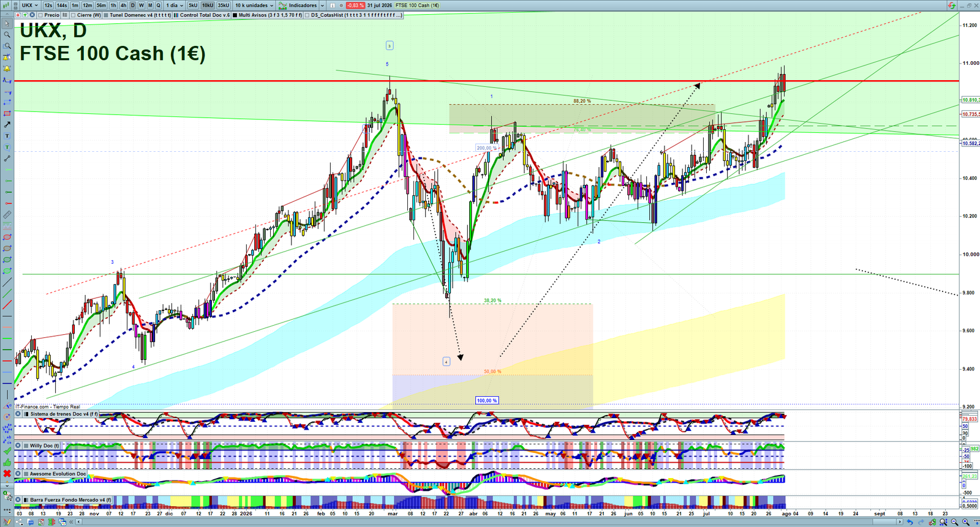Click the horizontal scrollbar left arrow
This screenshot has height=527, width=980.
click(78, 521)
